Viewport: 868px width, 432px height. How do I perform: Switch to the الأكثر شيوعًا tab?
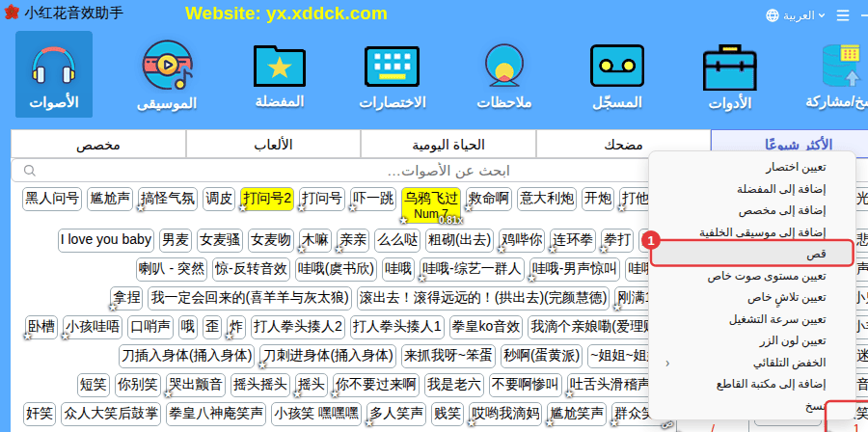789,145
